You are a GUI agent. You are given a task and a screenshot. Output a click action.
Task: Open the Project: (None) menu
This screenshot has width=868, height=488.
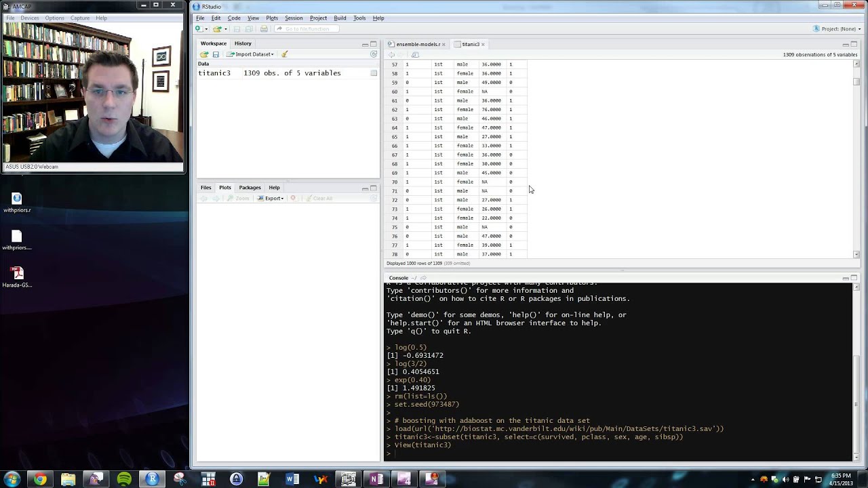(837, 29)
